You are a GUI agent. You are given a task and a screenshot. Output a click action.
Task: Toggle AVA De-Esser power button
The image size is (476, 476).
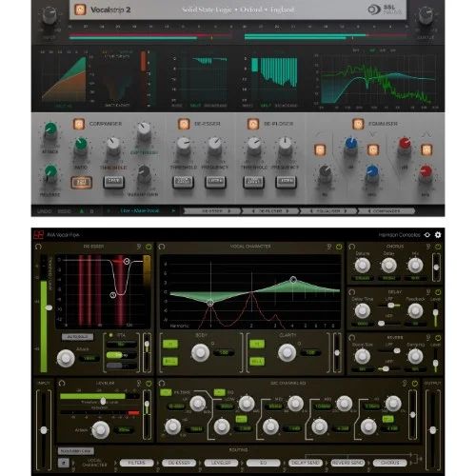149,247
